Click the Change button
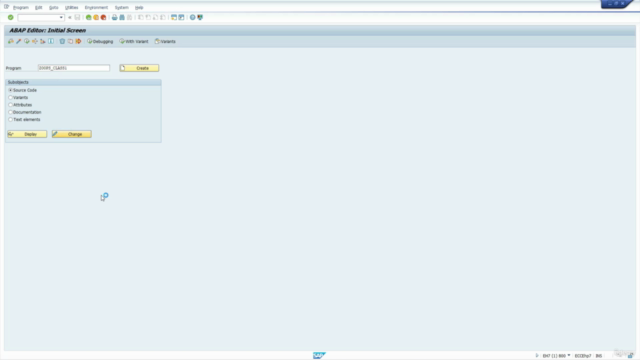640x360 pixels. pos(71,134)
